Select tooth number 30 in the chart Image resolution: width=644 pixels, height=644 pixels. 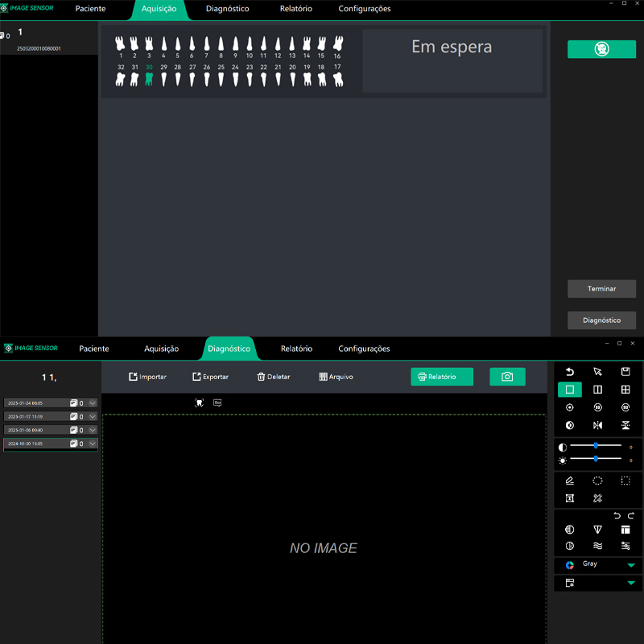point(149,75)
